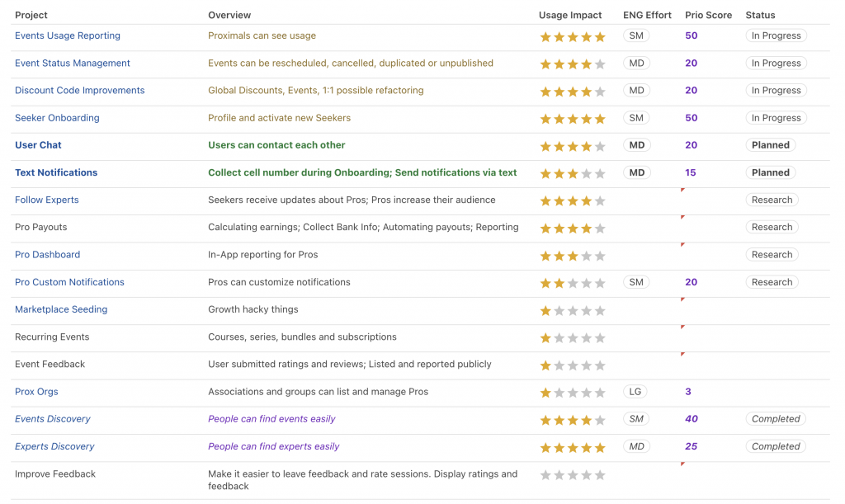845x504 pixels.
Task: Open the In Progress status for Discount Code Improvements
Action: (776, 91)
